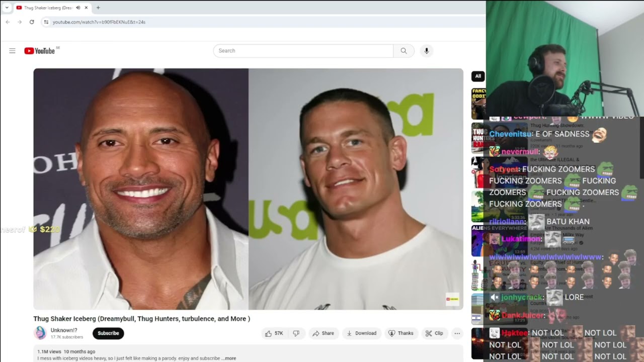The width and height of the screenshot is (644, 362).
Task: Go to the YouTube home logo
Action: [x=40, y=51]
